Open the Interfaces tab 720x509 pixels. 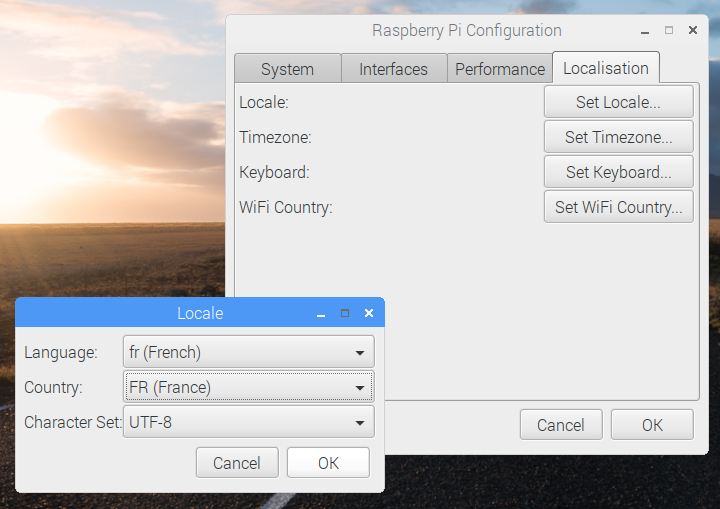(394, 68)
